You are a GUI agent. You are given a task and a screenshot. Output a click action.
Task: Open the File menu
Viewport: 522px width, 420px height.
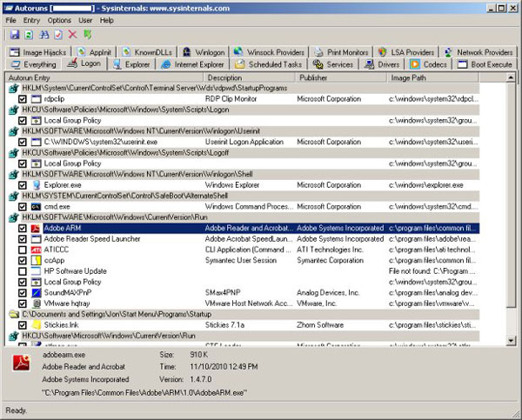click(10, 20)
